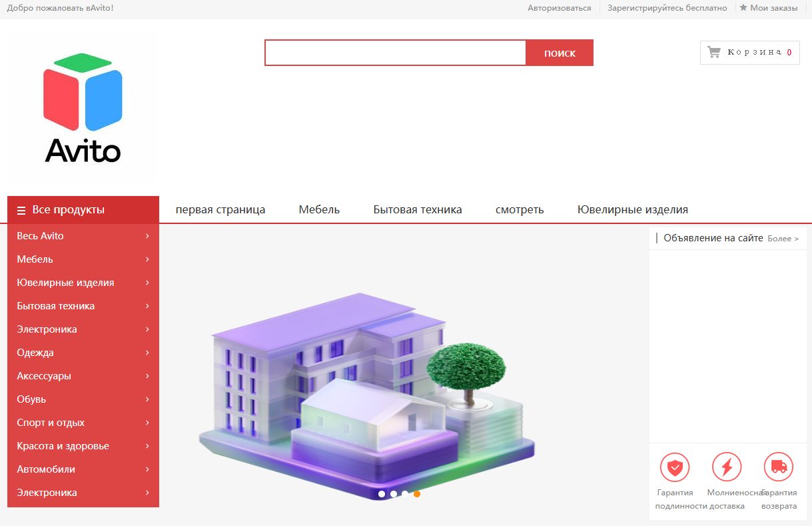Click the red ПОИСК button
Viewport: 812px width, 526px height.
[x=560, y=53]
